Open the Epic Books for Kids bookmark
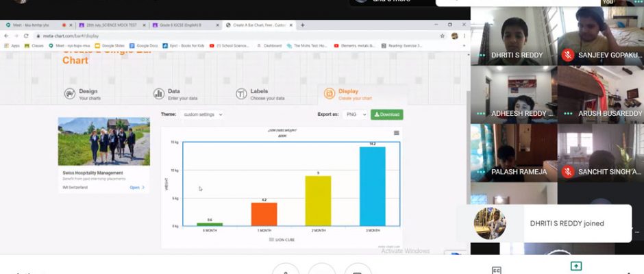This screenshot has width=644, height=274. pos(184,46)
